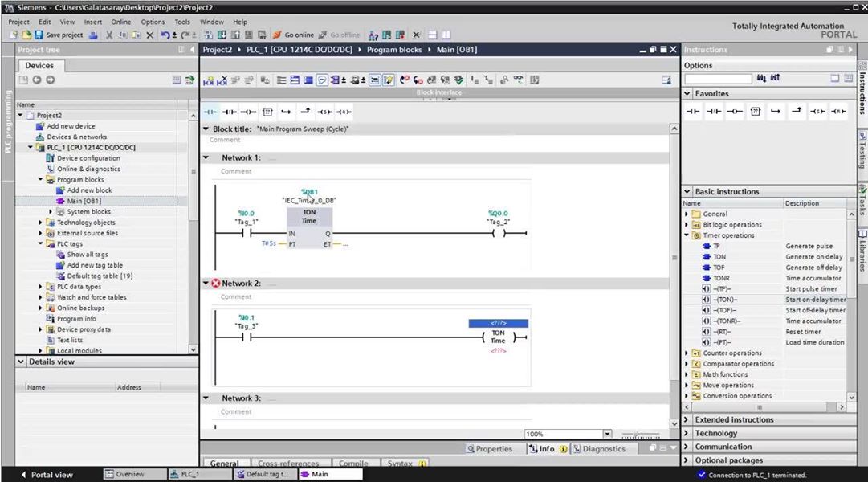This screenshot has height=482, width=868.
Task: Click the Save project button
Action: [x=59, y=35]
